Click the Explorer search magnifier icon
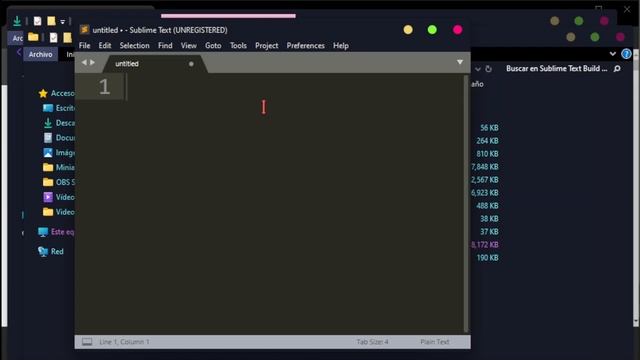The image size is (640, 360). [x=617, y=69]
